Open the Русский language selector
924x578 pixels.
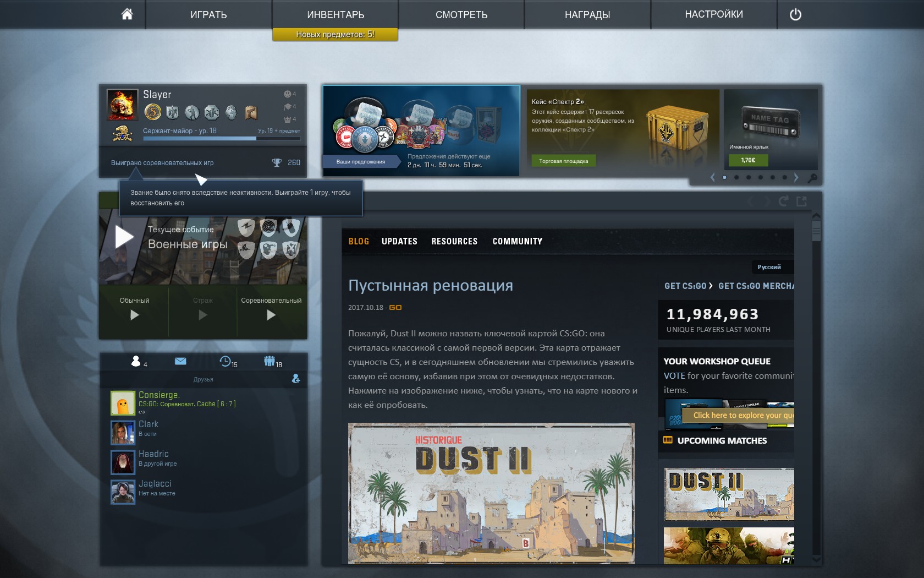pos(772,267)
